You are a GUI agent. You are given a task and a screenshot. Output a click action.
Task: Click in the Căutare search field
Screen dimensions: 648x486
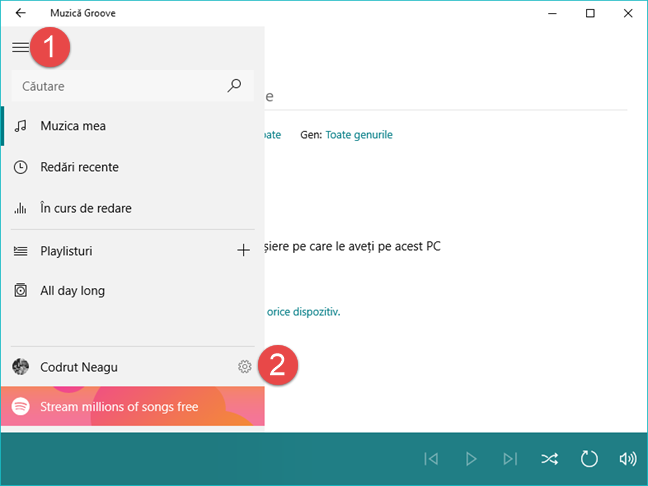pos(118,86)
